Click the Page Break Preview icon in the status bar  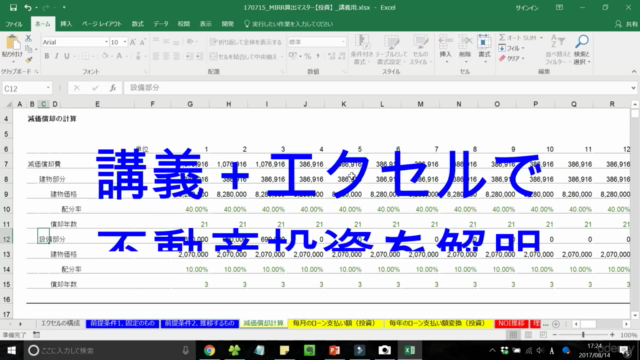(543, 335)
